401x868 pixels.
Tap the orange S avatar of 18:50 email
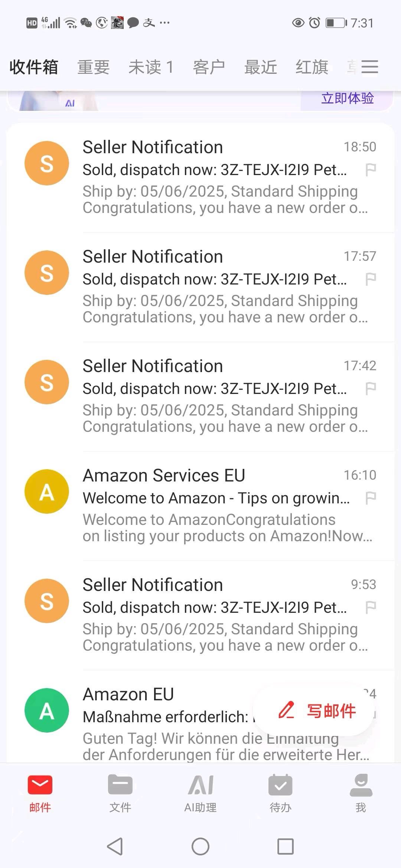point(47,163)
